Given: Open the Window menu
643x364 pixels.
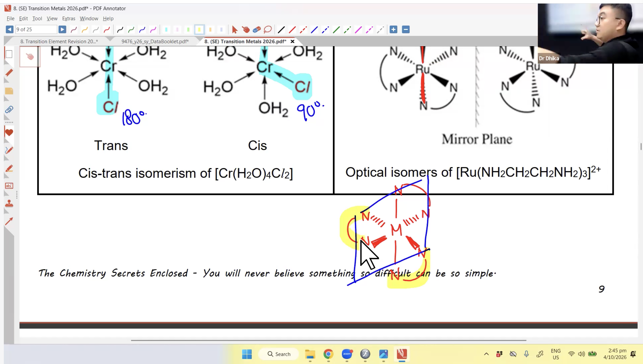Looking at the screenshot, I should pyautogui.click(x=89, y=19).
